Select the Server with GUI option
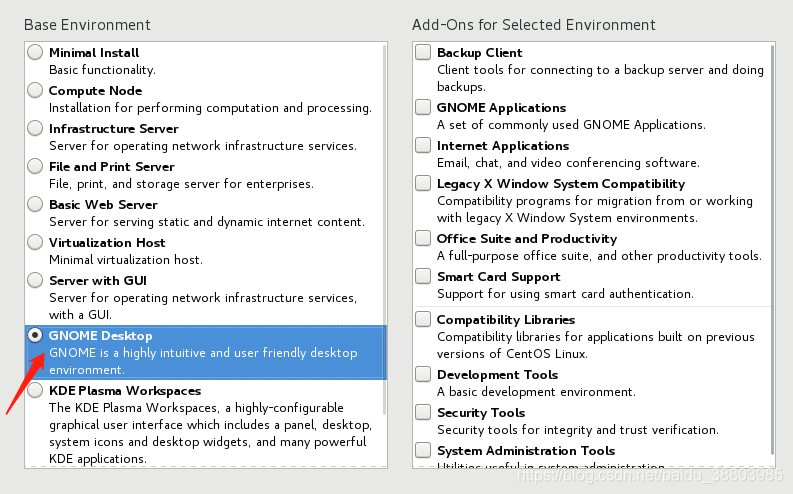Viewport: 793px width, 494px height. tap(36, 280)
